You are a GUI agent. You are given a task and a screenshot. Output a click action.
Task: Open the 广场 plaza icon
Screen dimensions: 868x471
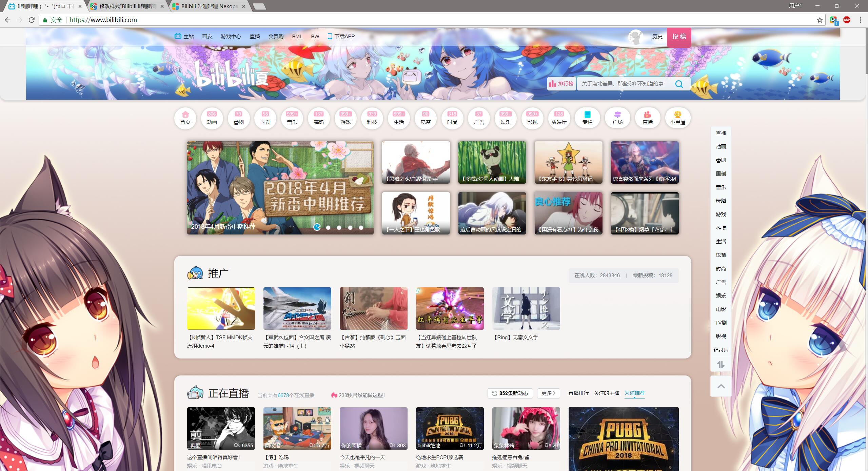click(x=617, y=118)
